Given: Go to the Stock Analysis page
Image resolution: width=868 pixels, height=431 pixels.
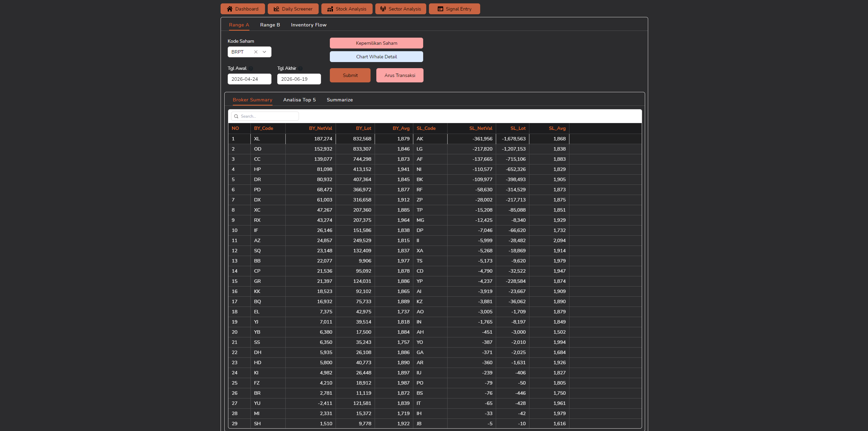Looking at the screenshot, I should (347, 9).
